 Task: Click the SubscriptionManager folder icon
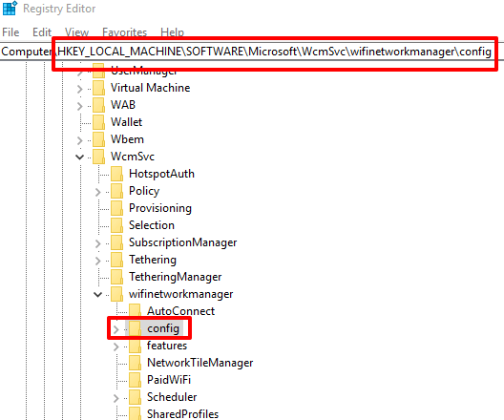117,242
